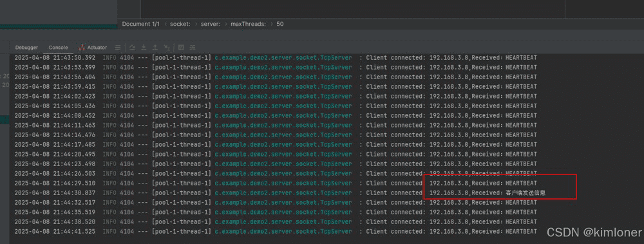The height and width of the screenshot is (244, 644).
Task: Select the socket: breadcrumb
Action: [x=180, y=24]
